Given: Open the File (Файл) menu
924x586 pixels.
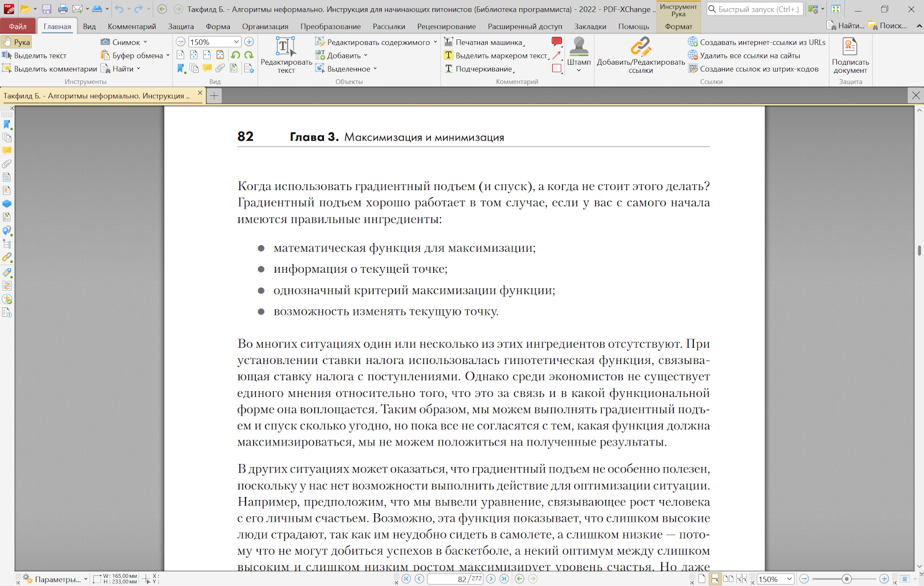Looking at the screenshot, I should point(18,26).
